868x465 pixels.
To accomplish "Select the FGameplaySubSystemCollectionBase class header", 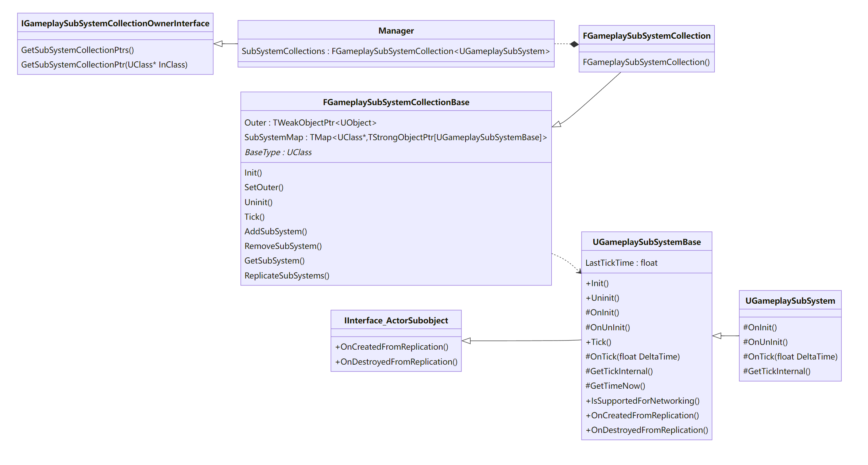I will click(396, 102).
